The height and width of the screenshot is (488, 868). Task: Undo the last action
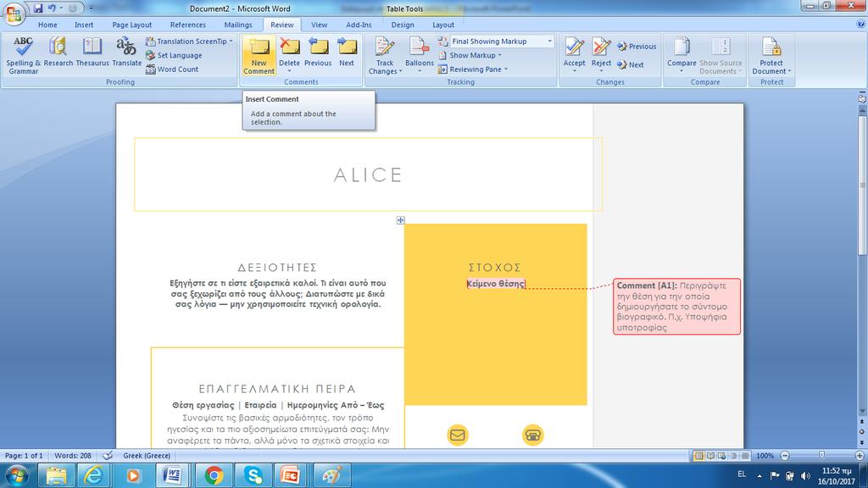click(52, 8)
